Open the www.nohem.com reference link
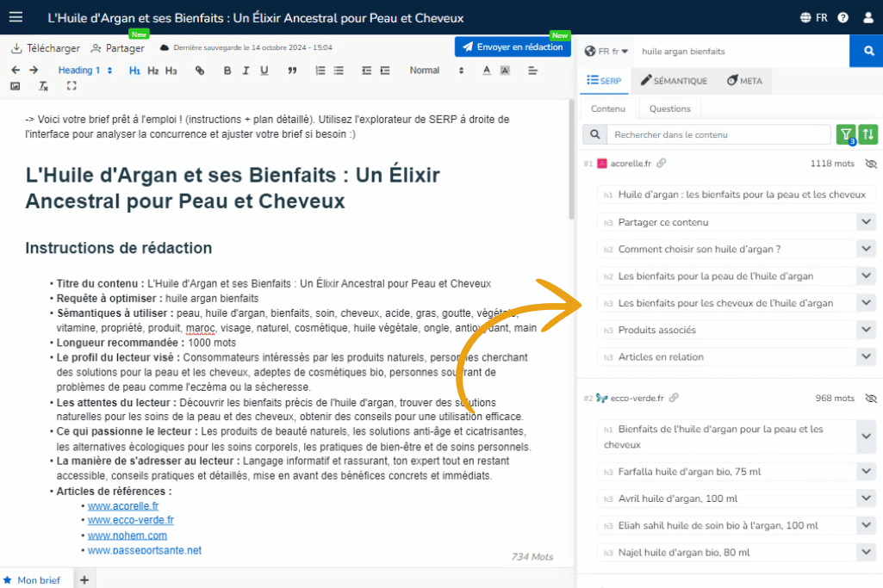 pos(127,535)
